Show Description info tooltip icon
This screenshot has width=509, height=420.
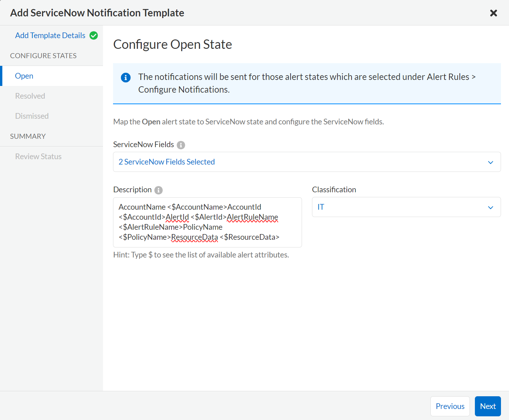159,190
